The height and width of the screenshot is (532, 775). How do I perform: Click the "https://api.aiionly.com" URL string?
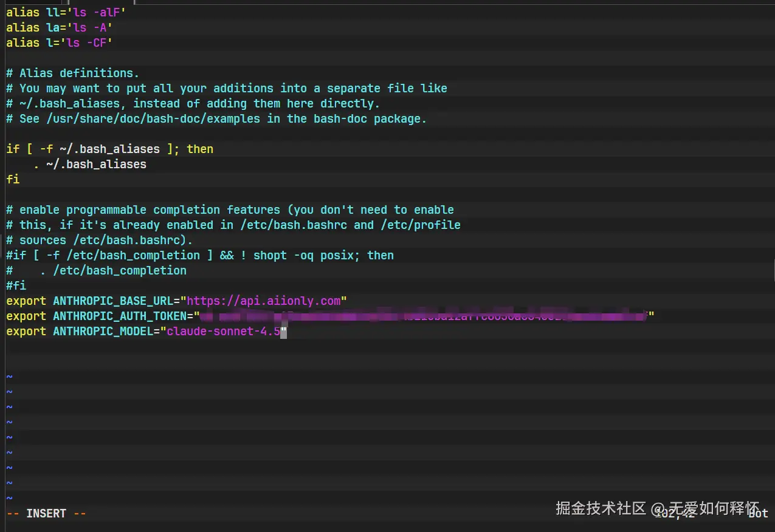click(x=263, y=301)
